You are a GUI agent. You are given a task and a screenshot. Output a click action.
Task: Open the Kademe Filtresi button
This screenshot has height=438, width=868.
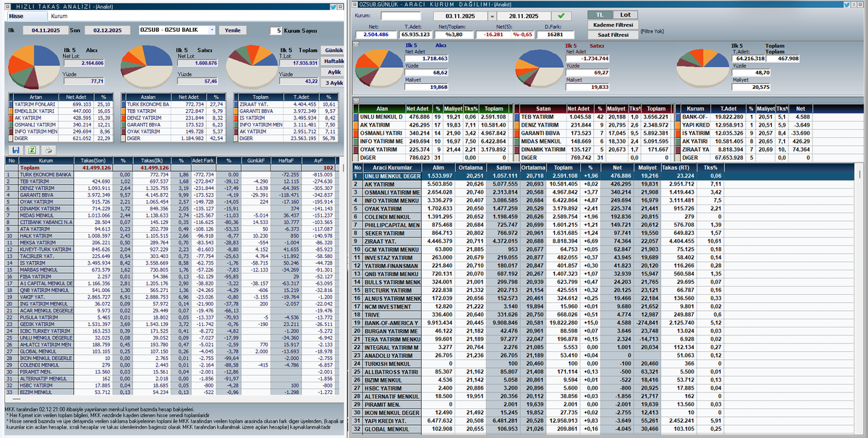pos(613,24)
